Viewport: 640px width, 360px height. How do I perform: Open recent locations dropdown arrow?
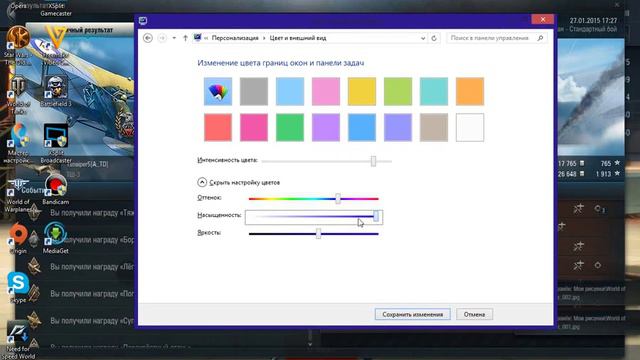(174, 38)
